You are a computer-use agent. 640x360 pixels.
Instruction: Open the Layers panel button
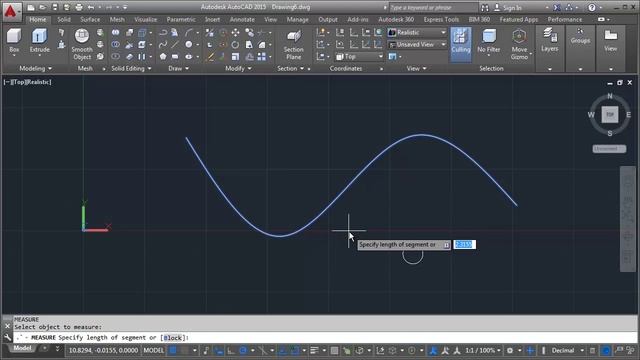click(549, 41)
